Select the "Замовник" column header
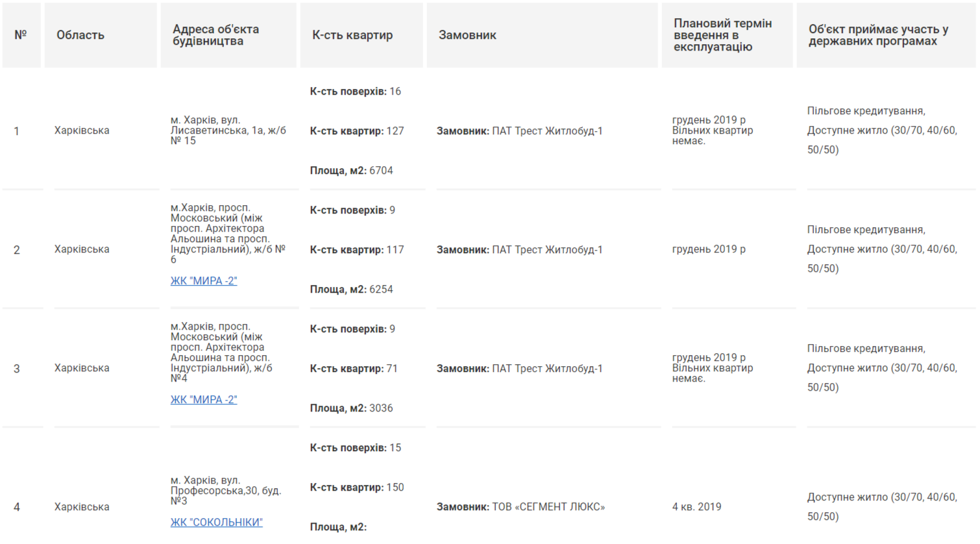 click(467, 35)
